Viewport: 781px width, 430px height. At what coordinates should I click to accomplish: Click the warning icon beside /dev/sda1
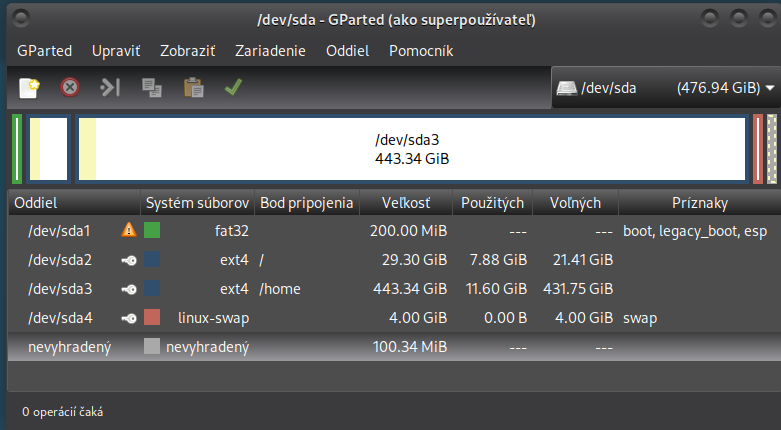[x=128, y=231]
